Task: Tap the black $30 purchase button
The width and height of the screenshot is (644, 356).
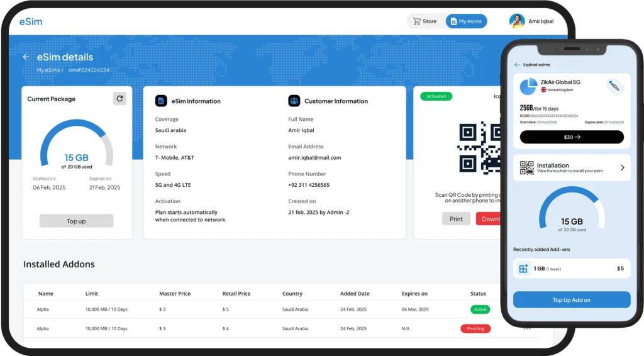Action: click(572, 137)
